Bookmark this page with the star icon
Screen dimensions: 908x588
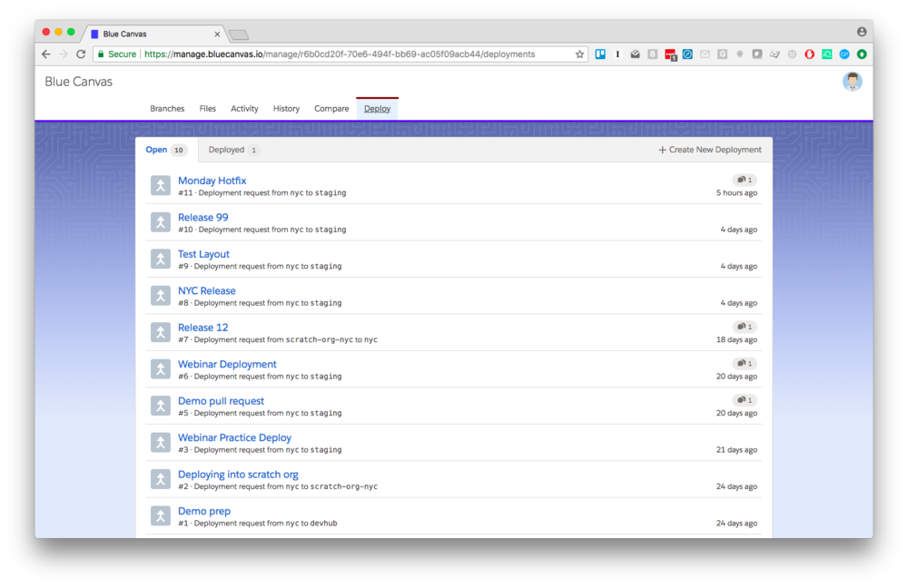[x=579, y=54]
